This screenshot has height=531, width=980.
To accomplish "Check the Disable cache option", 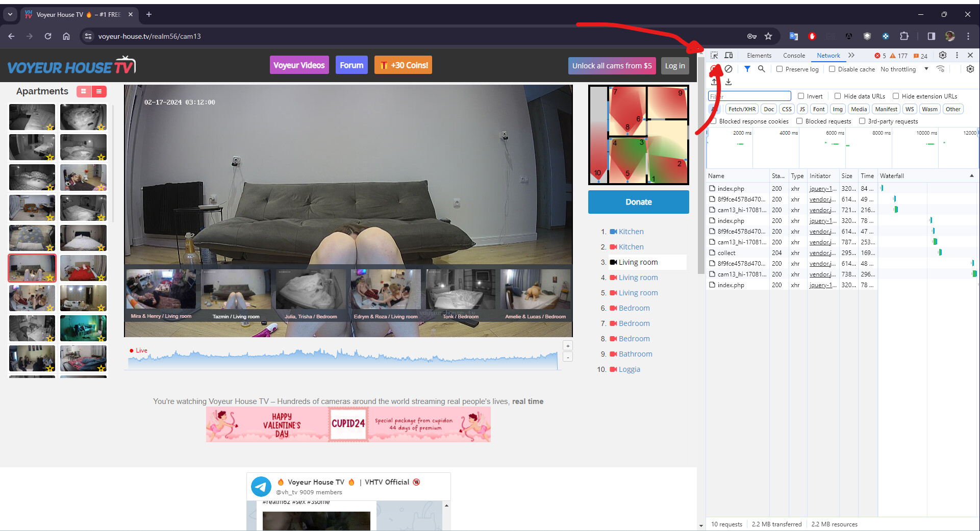I will [832, 69].
